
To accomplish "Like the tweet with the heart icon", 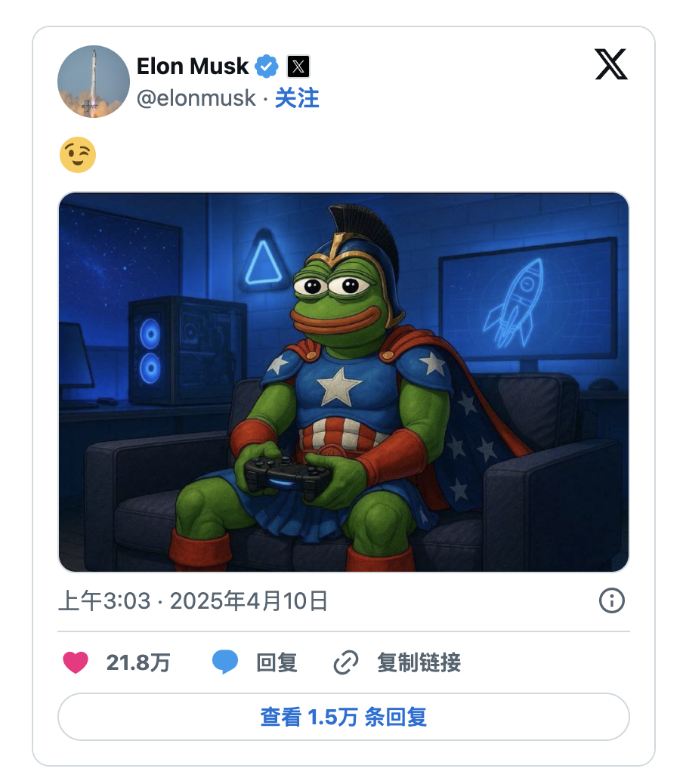I will tap(76, 663).
